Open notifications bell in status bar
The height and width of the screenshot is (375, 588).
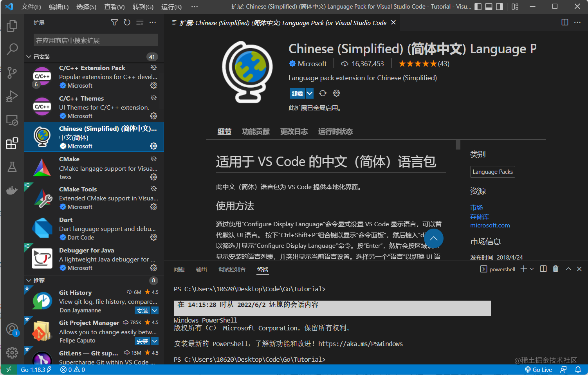tap(578, 370)
